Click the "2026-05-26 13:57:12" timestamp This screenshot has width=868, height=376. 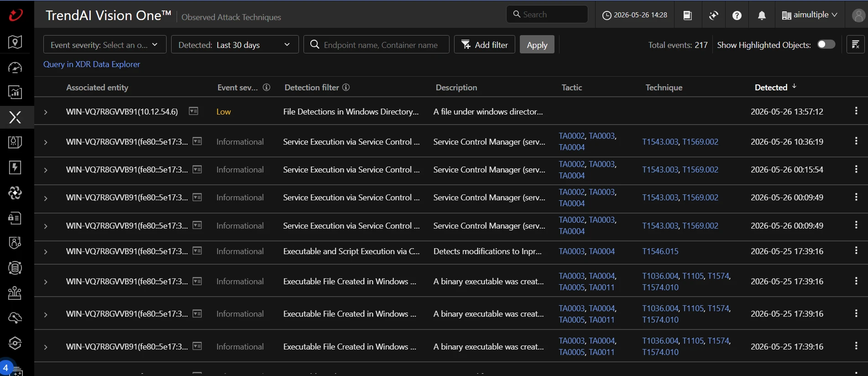787,112
